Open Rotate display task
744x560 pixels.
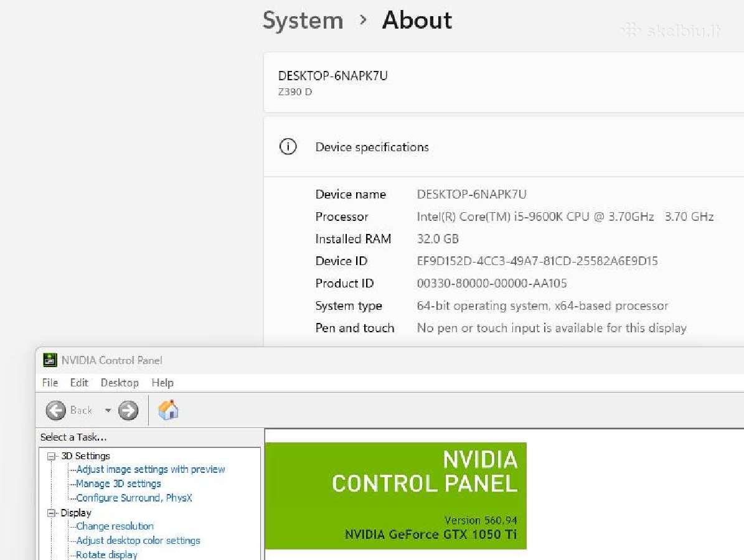pos(106,555)
